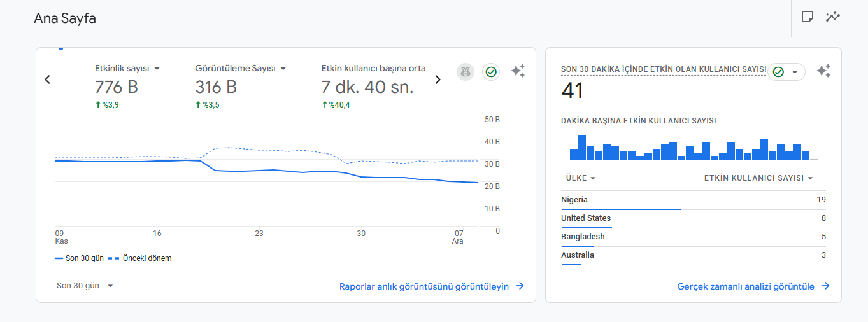Open the notes icon at top right

807,17
